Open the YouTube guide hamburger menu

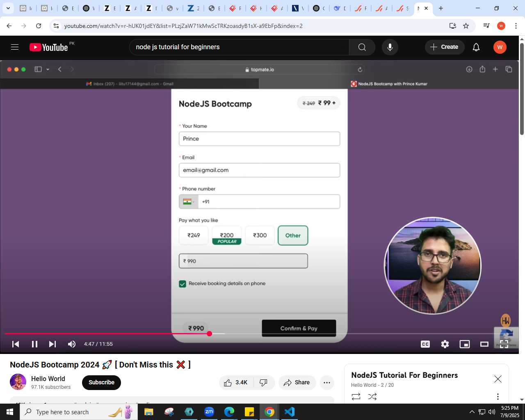click(x=15, y=47)
